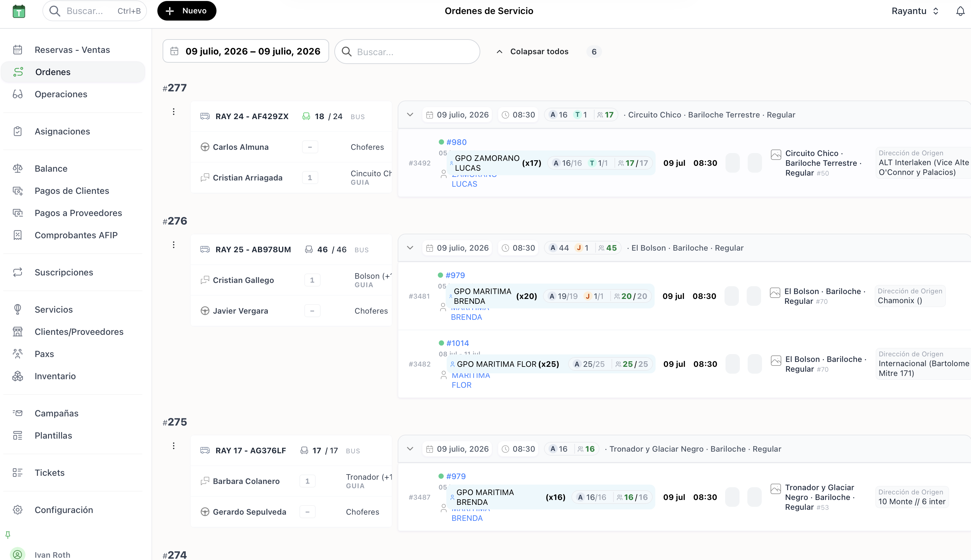Click the Javier Vergara driver row
This screenshot has height=560, width=971.
[x=291, y=311]
